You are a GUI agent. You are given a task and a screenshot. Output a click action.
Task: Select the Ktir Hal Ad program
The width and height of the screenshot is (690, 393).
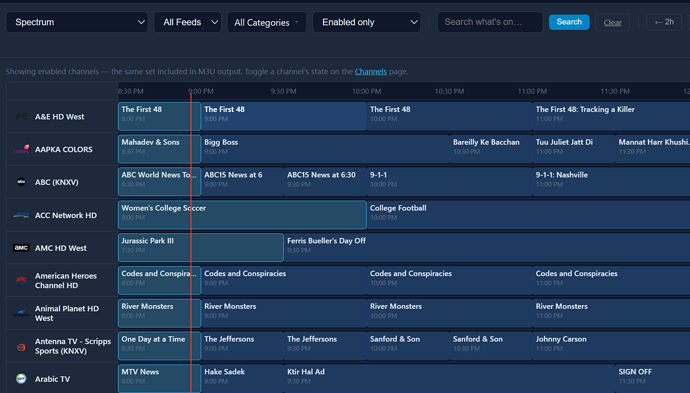tap(449, 378)
